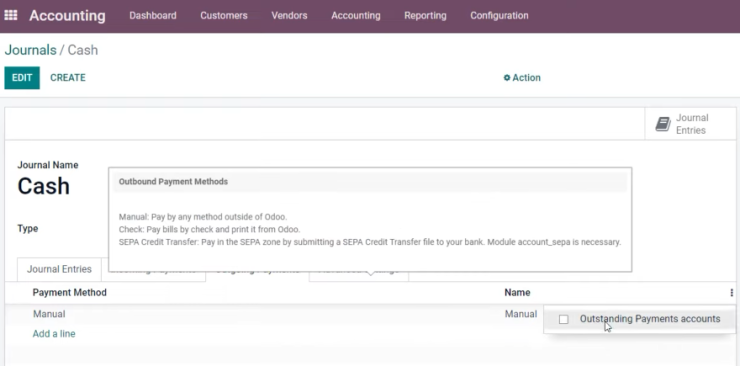Click the Cash breadcrumb text
This screenshot has width=740, height=366.
(83, 50)
